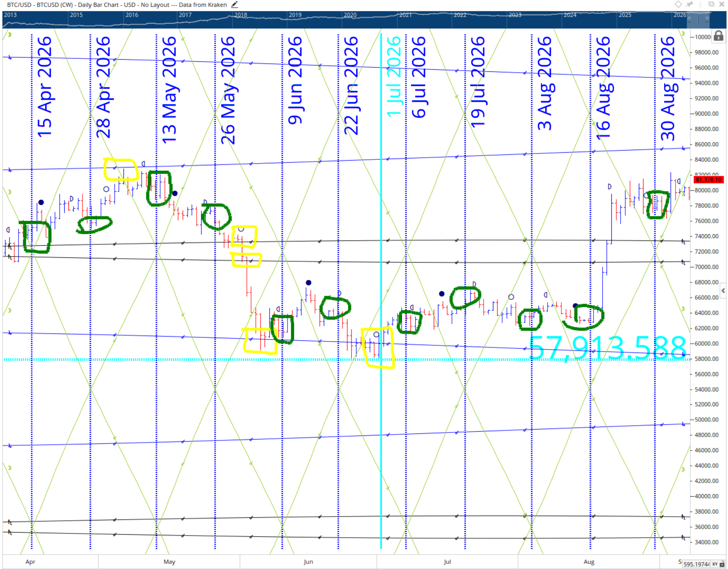Click the Aug label on the time axis
Screen dimensions: 728x569
point(589,562)
